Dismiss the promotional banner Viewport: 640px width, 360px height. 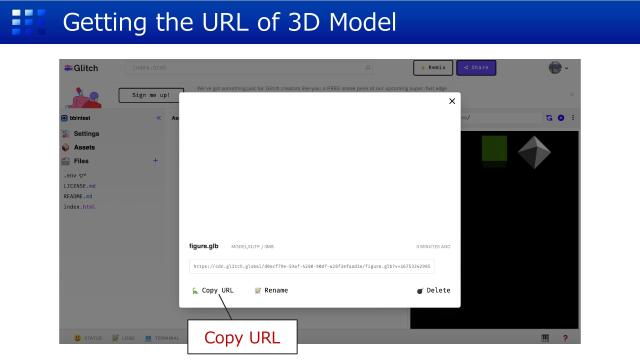coord(572,94)
